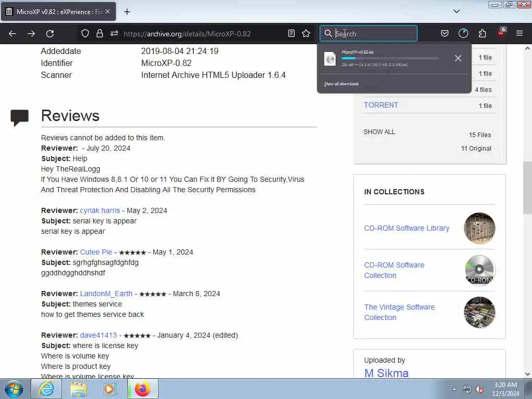The image size is (532, 399).
Task: Close the MicroXP v0.82 tab
Action: [x=108, y=11]
